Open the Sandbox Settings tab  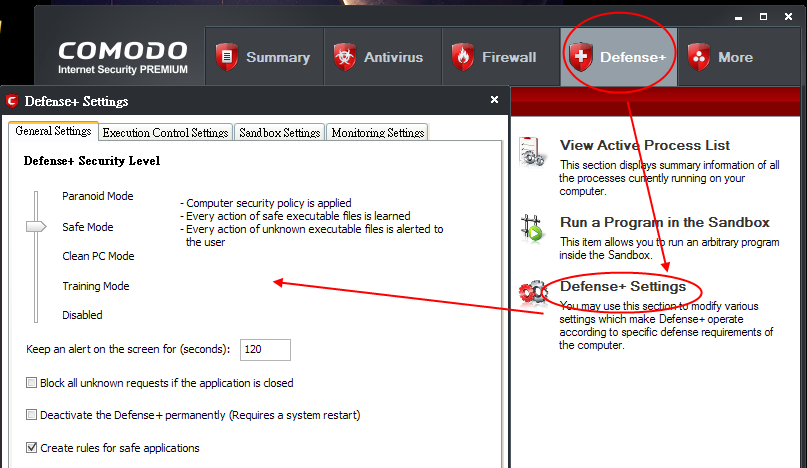point(279,132)
